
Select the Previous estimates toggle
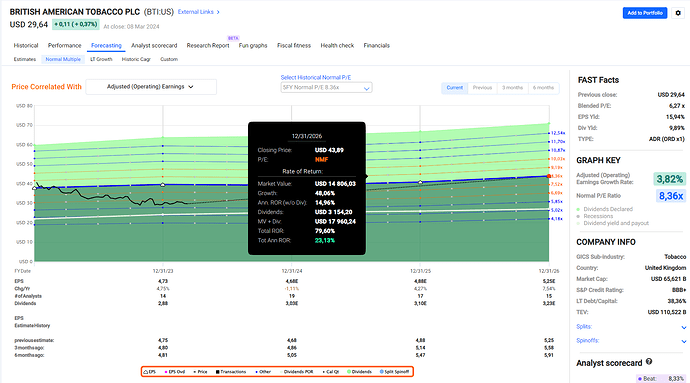coord(482,88)
